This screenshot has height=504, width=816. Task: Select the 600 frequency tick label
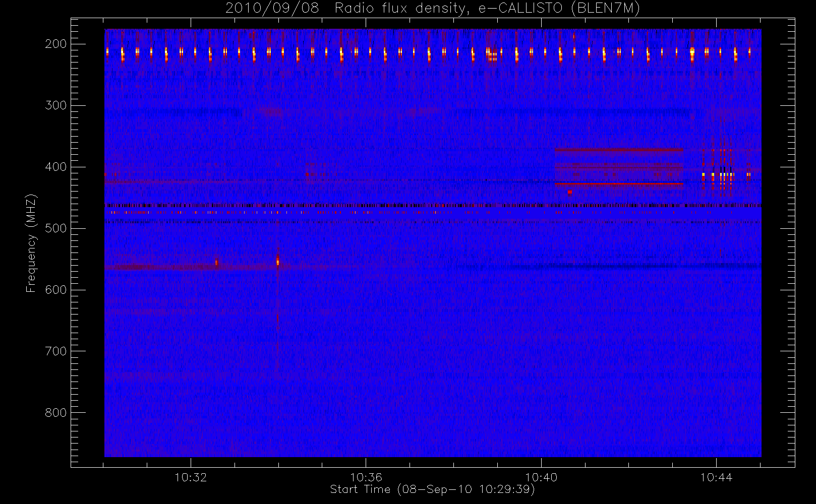[x=55, y=290]
